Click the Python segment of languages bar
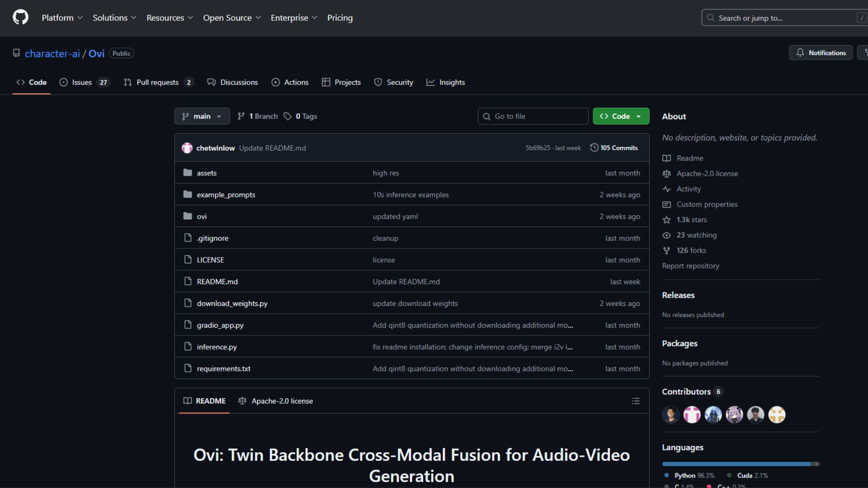Image resolution: width=868 pixels, height=488 pixels. (x=736, y=464)
